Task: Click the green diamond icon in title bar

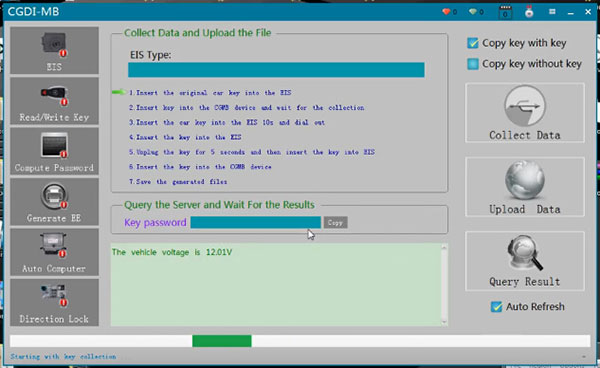Action: tap(473, 12)
